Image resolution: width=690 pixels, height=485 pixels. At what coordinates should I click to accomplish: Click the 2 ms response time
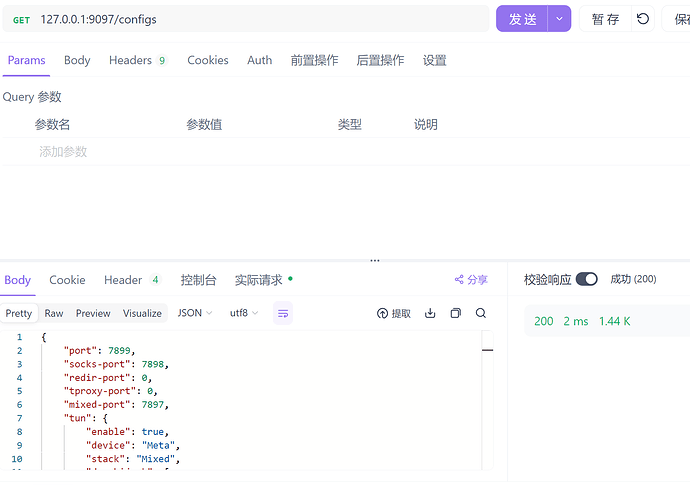tap(576, 321)
